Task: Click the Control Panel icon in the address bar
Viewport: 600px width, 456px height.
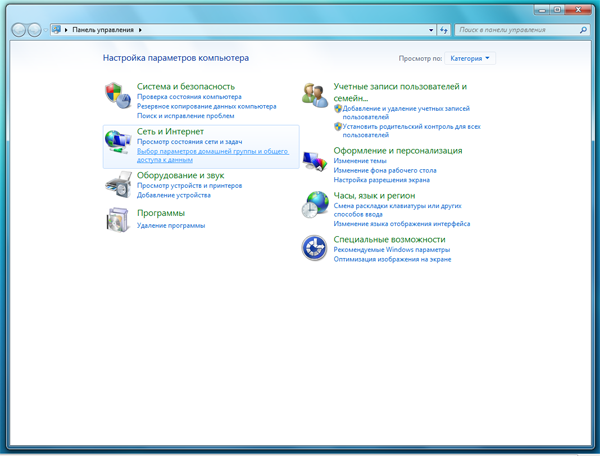Action: pos(56,29)
